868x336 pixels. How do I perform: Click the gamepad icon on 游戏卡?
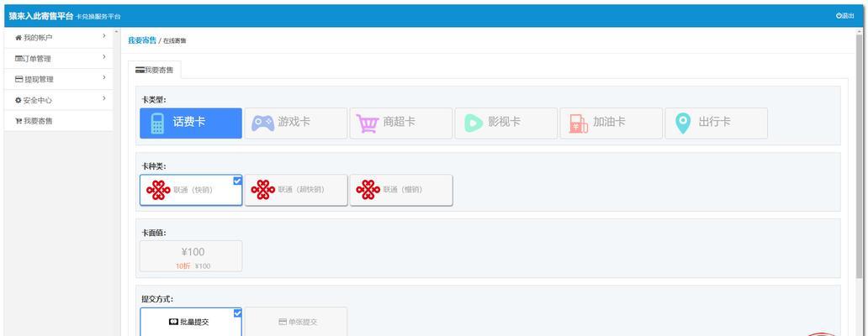(263, 123)
